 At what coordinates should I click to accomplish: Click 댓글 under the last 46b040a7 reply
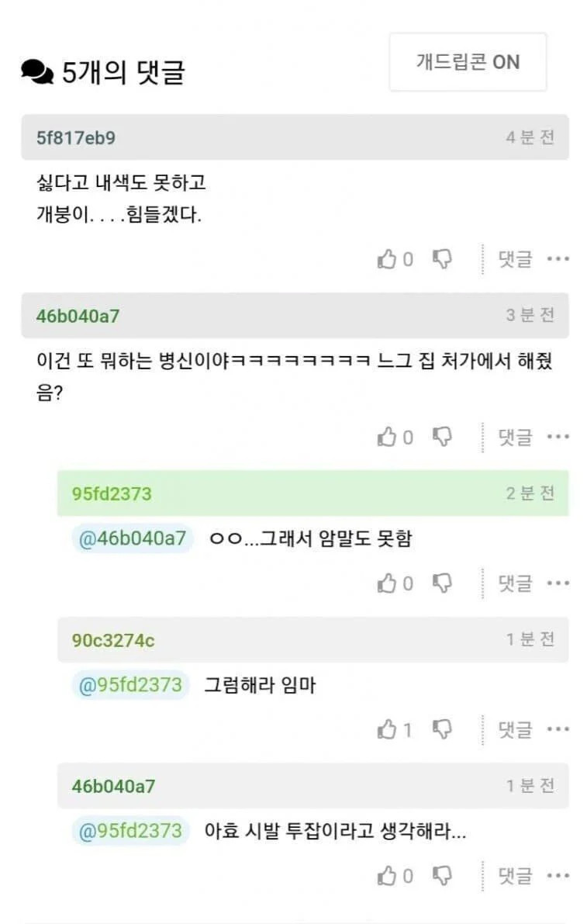tap(515, 876)
